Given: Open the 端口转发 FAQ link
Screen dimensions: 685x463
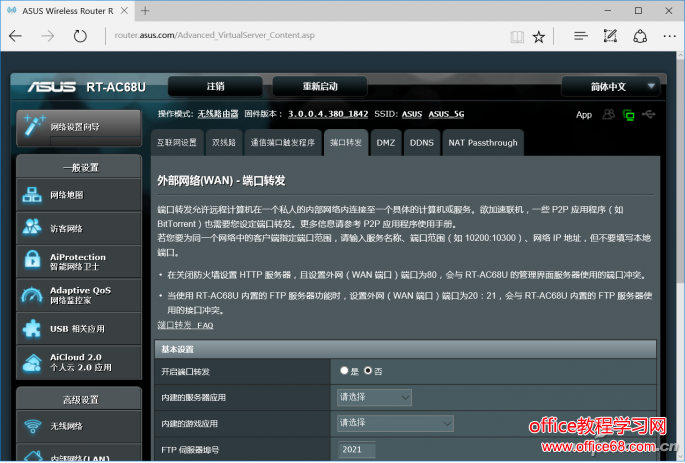Looking at the screenshot, I should (185, 325).
